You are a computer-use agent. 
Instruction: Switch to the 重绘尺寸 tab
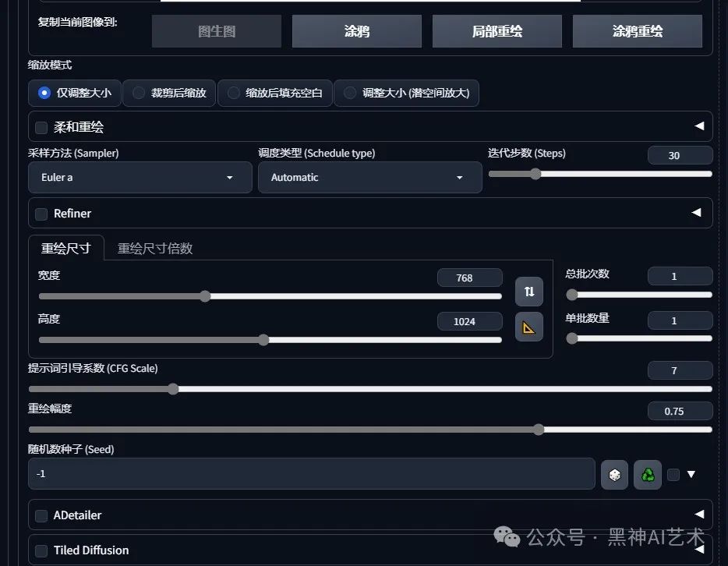(x=66, y=249)
